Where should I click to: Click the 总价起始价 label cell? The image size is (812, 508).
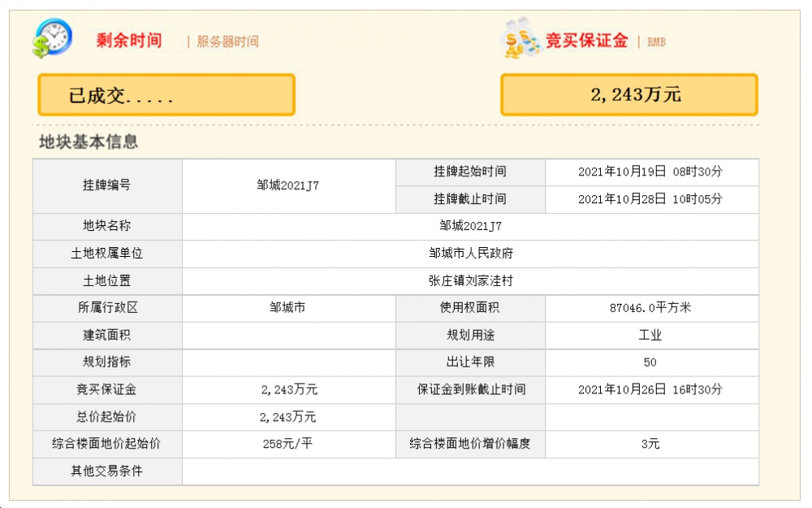107,417
